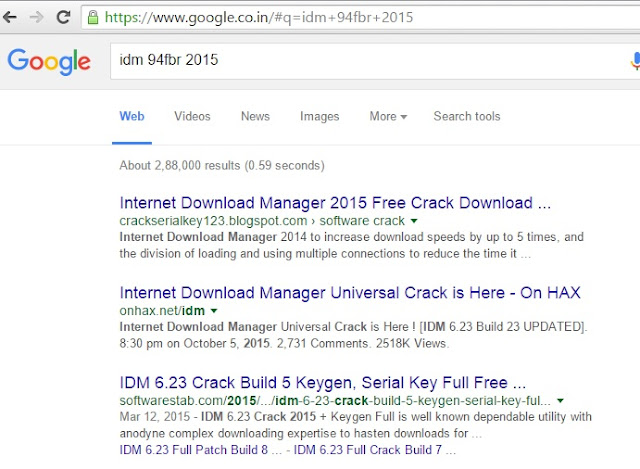Viewport: 640px width, 469px height.
Task: Select the Web tab
Action: (132, 116)
